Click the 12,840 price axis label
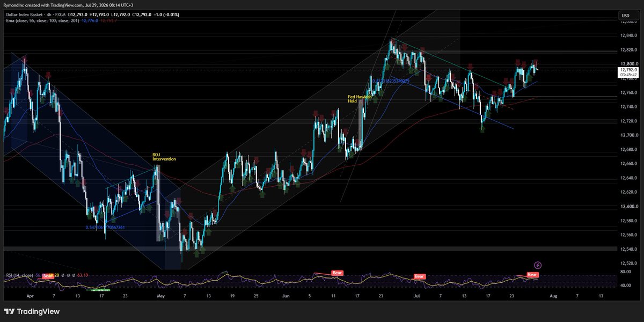644x322 pixels. click(628, 35)
